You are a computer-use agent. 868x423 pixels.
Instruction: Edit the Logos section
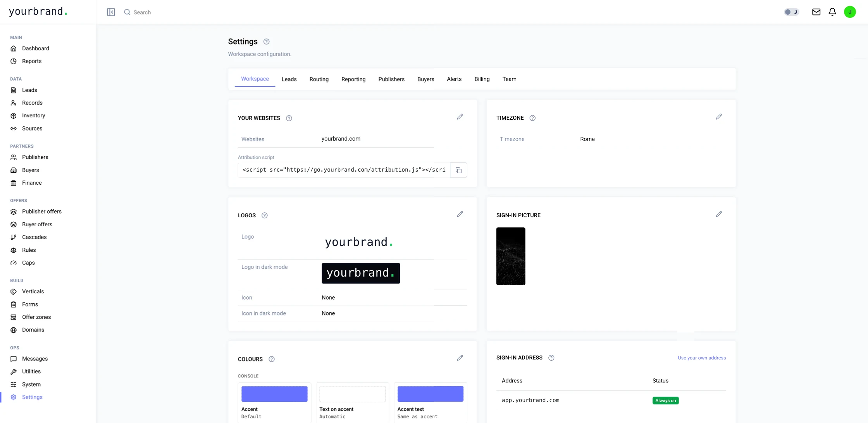[x=460, y=214]
